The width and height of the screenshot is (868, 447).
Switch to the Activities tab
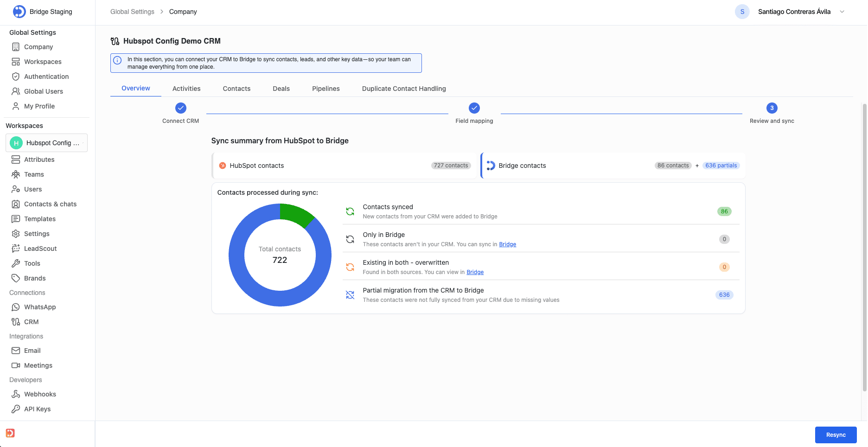pos(186,89)
